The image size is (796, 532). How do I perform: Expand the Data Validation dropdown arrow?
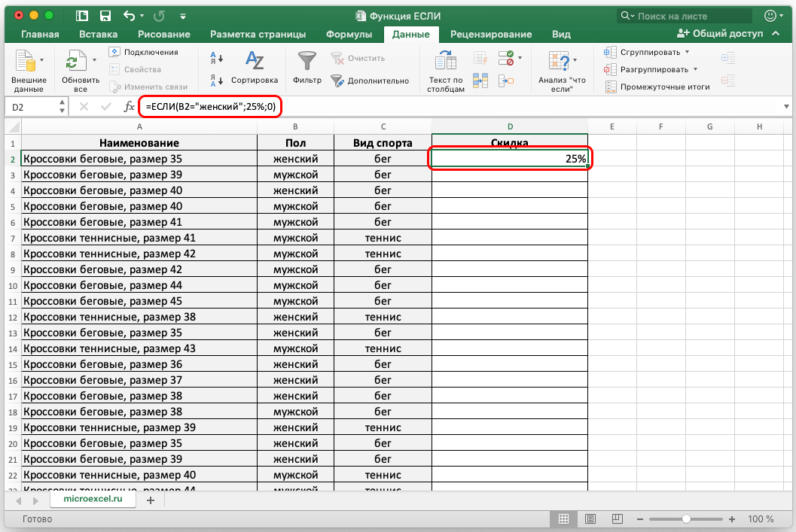[x=520, y=58]
